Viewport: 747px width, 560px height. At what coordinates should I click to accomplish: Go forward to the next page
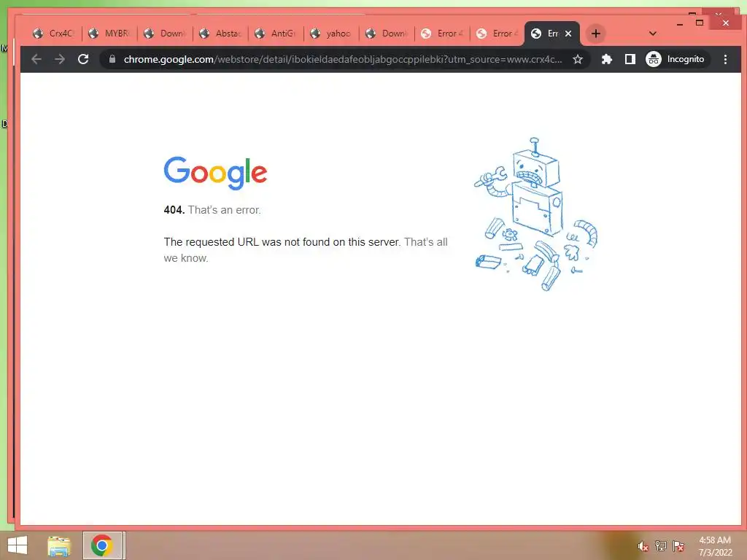[60, 59]
